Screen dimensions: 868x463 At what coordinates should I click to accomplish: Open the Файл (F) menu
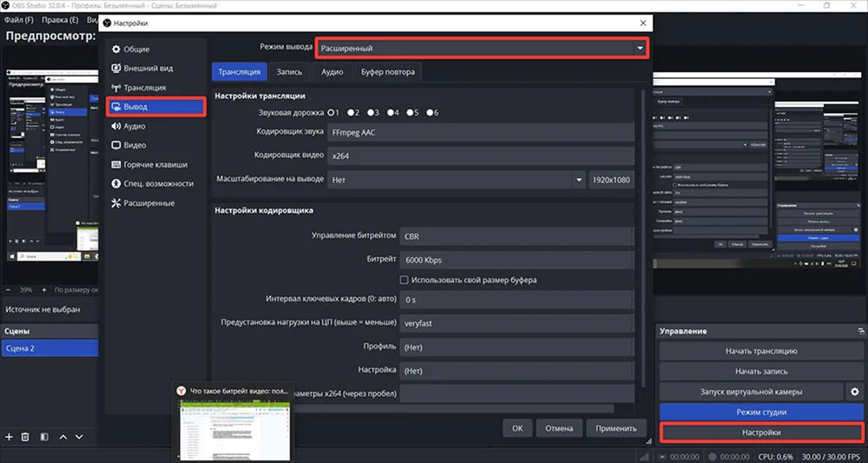[x=19, y=20]
